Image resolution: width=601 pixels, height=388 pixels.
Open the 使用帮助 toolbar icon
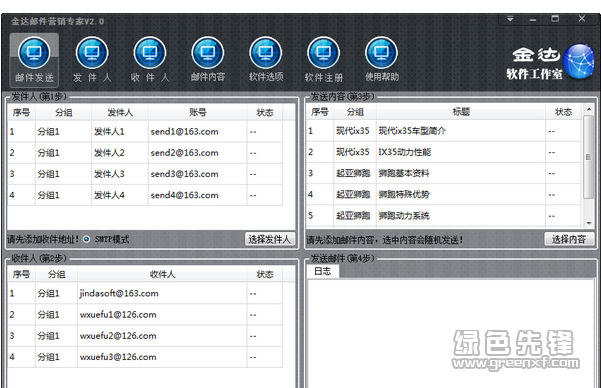point(381,59)
